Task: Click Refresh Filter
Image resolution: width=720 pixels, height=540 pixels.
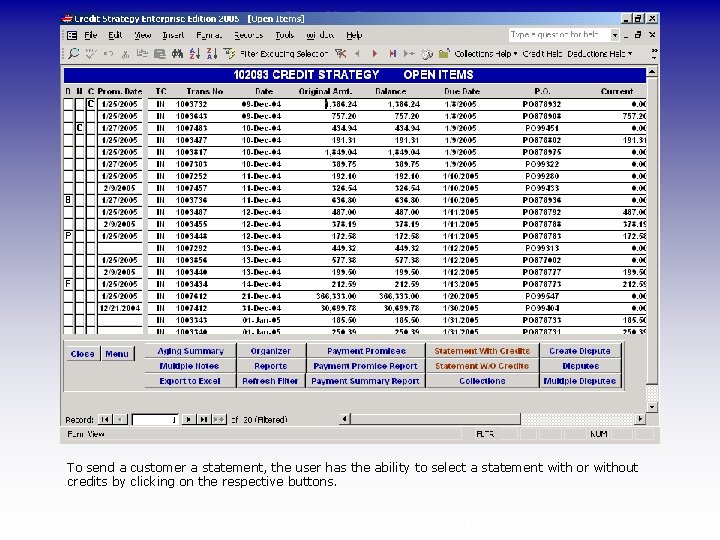Action: [x=270, y=381]
